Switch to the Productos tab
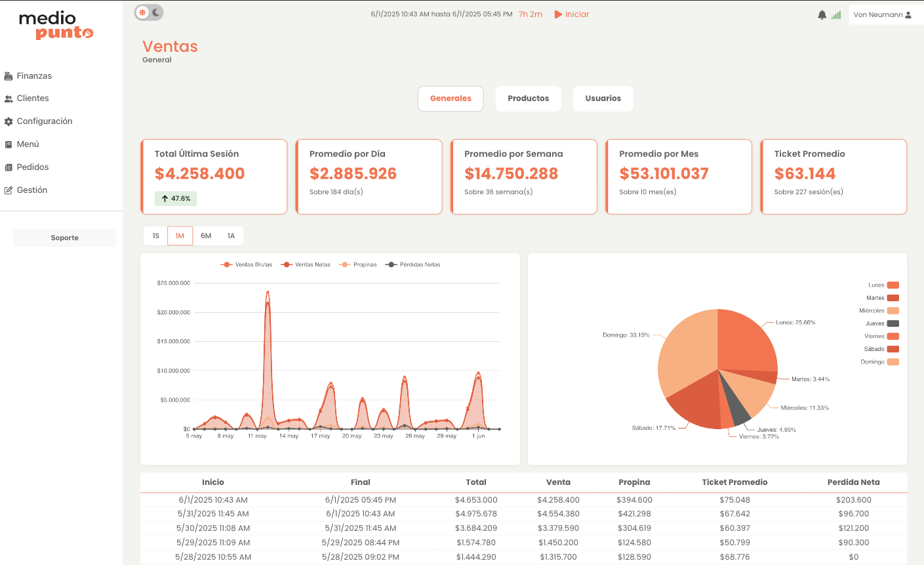Screen dimensions: 924x565 [x=528, y=98]
